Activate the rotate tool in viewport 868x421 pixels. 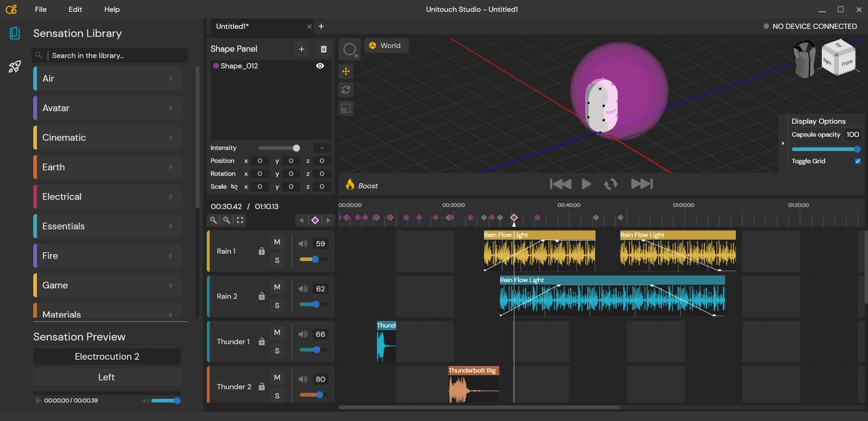pyautogui.click(x=346, y=90)
